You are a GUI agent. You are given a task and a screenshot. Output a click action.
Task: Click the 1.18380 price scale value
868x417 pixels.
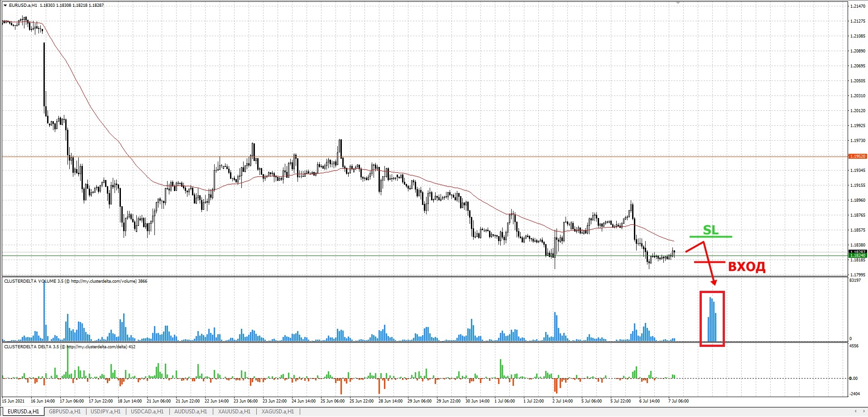pos(858,245)
